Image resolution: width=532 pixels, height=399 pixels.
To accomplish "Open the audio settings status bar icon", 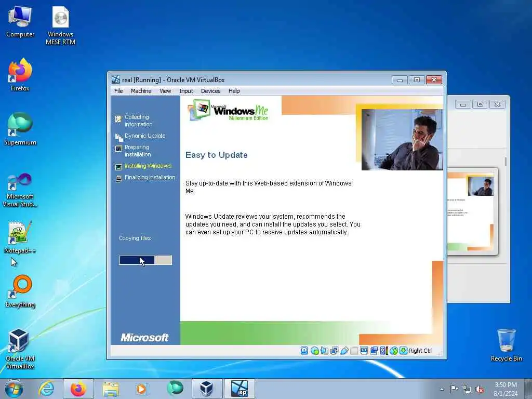I will click(324, 351).
